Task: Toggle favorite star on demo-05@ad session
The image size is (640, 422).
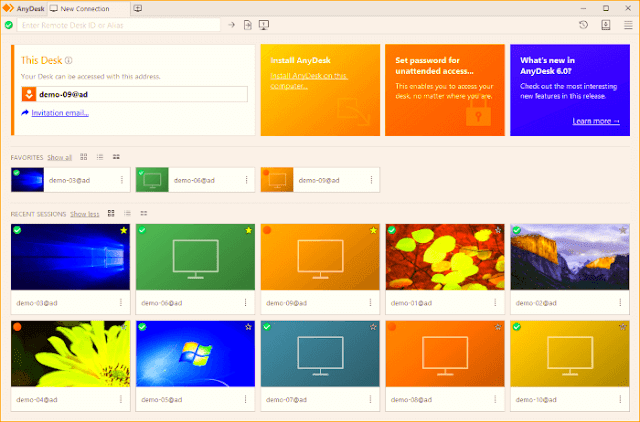Action: click(x=249, y=327)
